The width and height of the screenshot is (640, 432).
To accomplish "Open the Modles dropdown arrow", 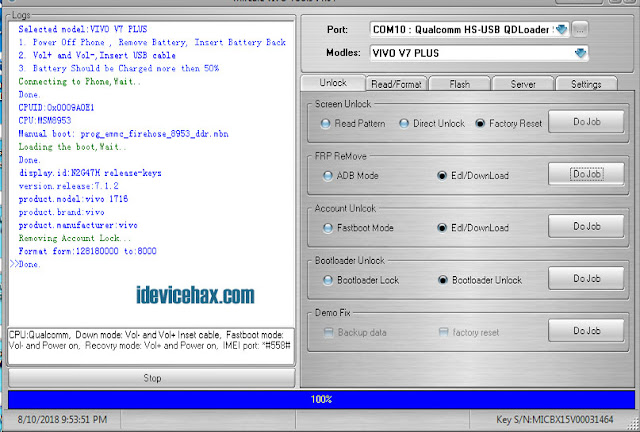I will click(580, 53).
